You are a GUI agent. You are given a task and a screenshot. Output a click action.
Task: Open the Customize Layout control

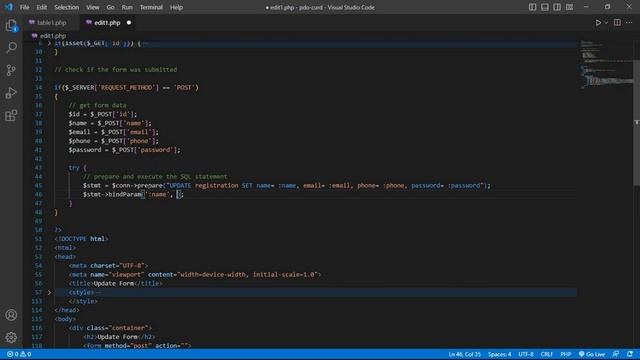coord(569,7)
